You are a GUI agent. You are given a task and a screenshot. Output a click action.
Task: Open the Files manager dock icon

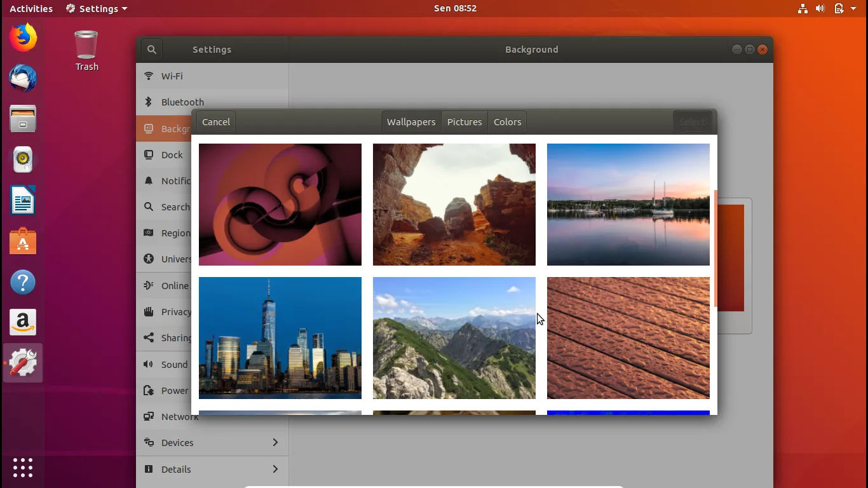23,119
